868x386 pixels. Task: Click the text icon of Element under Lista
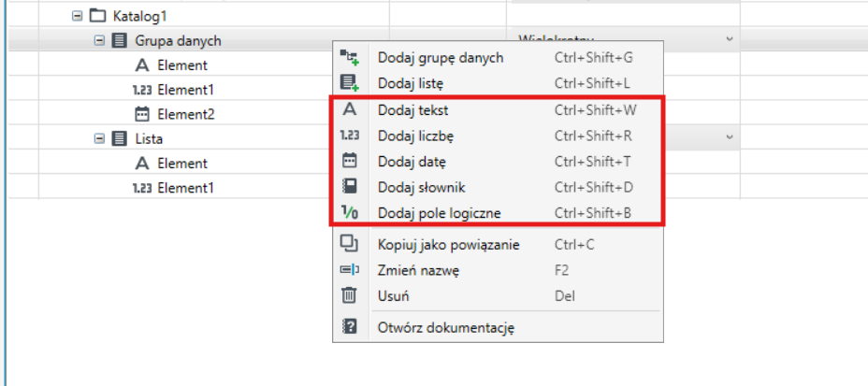(x=142, y=164)
